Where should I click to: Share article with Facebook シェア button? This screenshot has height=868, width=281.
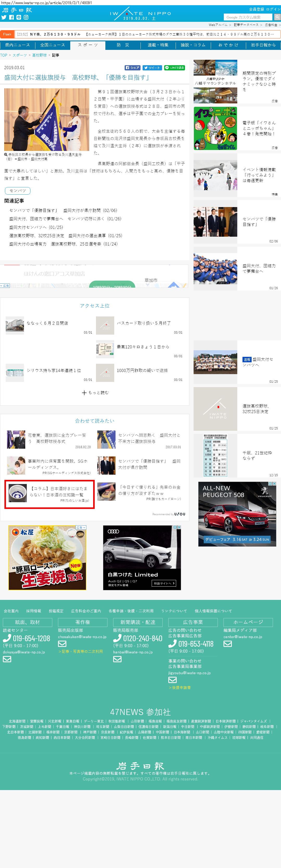[x=132, y=68]
